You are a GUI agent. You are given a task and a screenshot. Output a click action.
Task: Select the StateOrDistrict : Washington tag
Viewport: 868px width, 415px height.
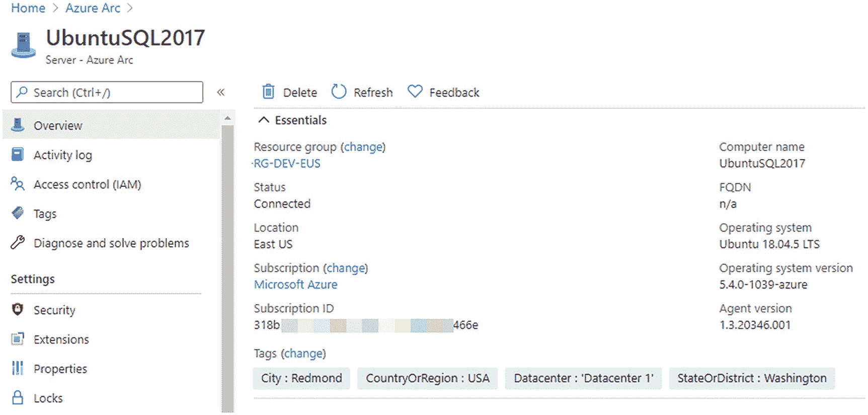click(x=752, y=378)
